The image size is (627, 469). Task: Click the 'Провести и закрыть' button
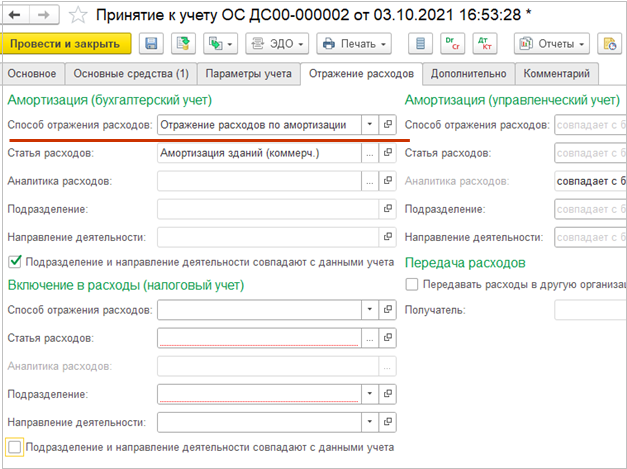click(x=68, y=44)
